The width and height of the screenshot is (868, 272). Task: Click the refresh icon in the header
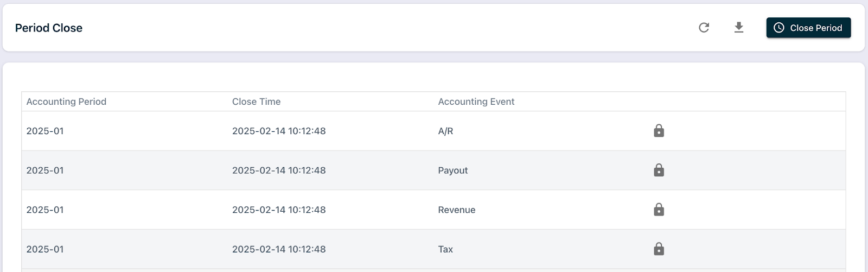(x=704, y=28)
